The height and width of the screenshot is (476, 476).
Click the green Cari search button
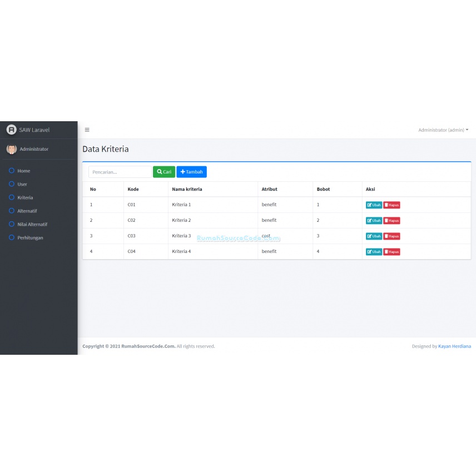[x=164, y=172]
